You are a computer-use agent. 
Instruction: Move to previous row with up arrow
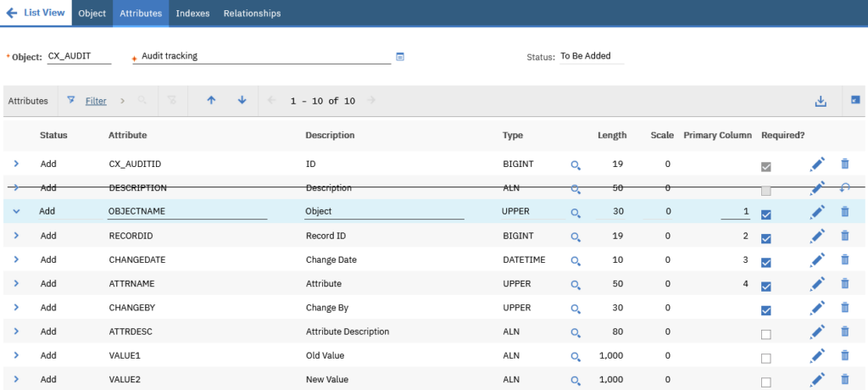pos(211,100)
